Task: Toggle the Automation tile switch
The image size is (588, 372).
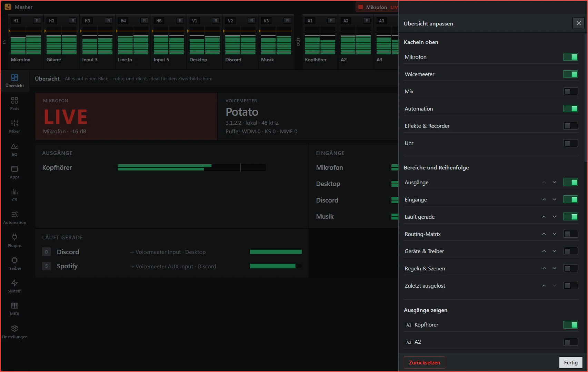Action: point(570,108)
